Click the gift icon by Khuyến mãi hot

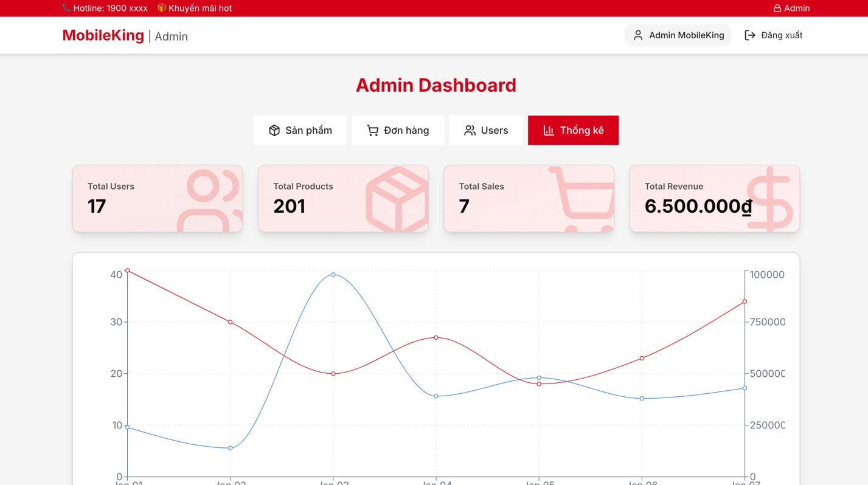tap(162, 8)
